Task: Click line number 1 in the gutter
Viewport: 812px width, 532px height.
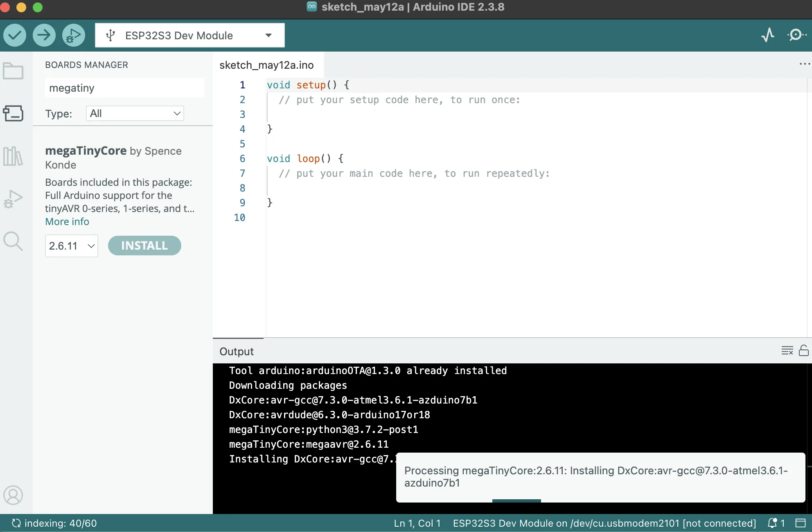Action: pos(242,85)
